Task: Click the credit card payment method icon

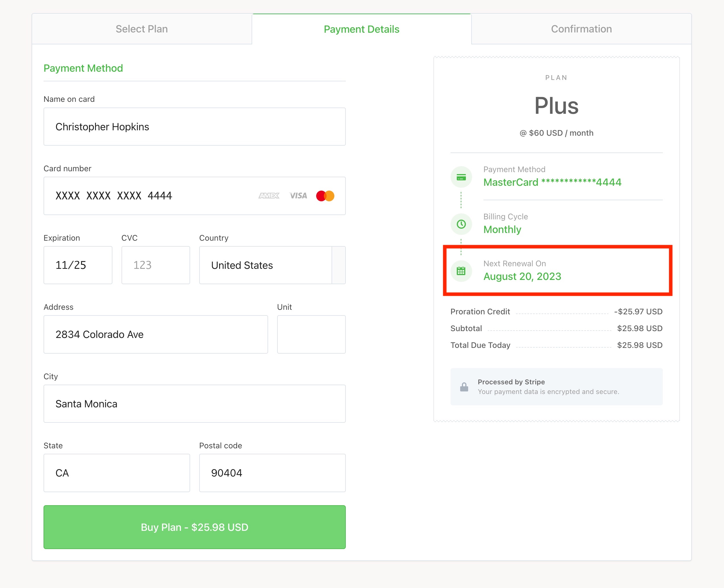Action: [x=461, y=177]
